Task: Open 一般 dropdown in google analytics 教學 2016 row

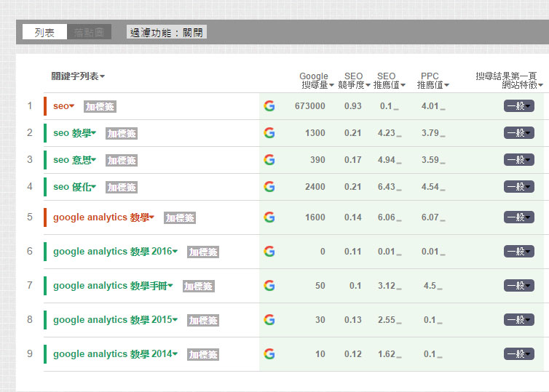Action: point(519,252)
